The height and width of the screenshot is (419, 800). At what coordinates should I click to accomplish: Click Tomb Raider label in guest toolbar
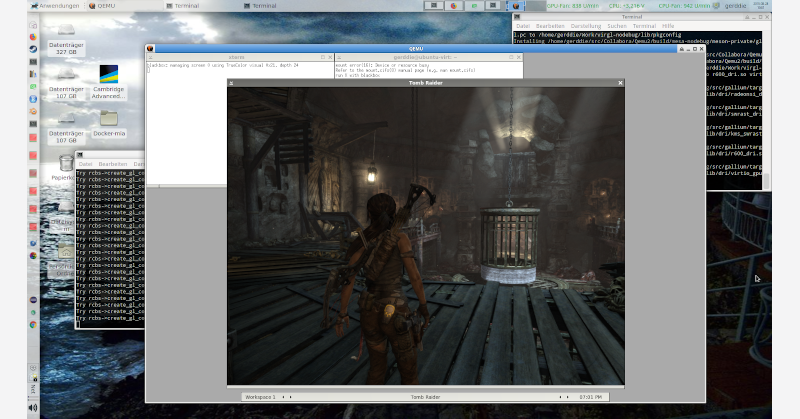coord(425,397)
